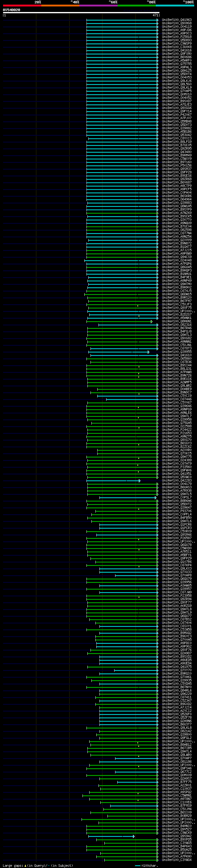Select hit label UniRef100_O81186
Screen dimensions: 197x868
click(177, 761)
